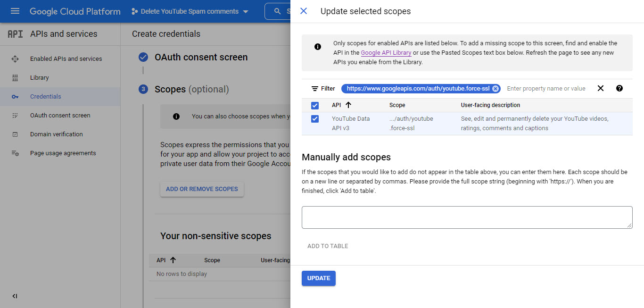Click the Your non-sensitive scopes heading
This screenshot has height=308, width=644.
pyautogui.click(x=215, y=236)
